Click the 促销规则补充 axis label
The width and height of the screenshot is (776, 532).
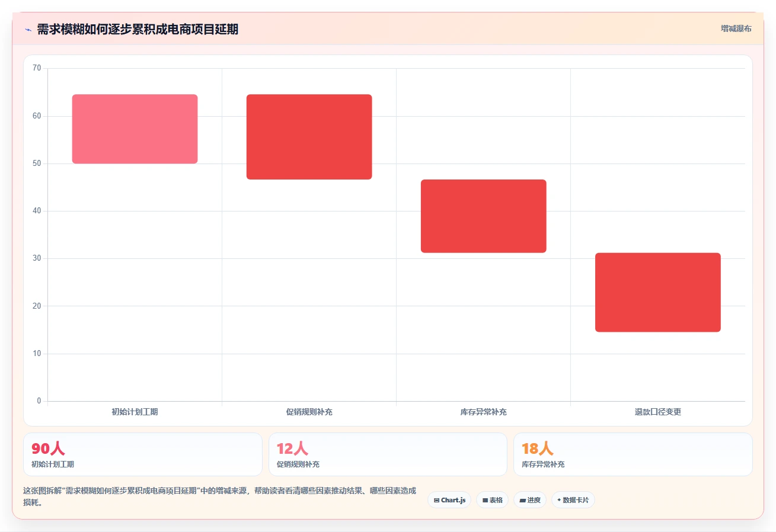coord(309,412)
